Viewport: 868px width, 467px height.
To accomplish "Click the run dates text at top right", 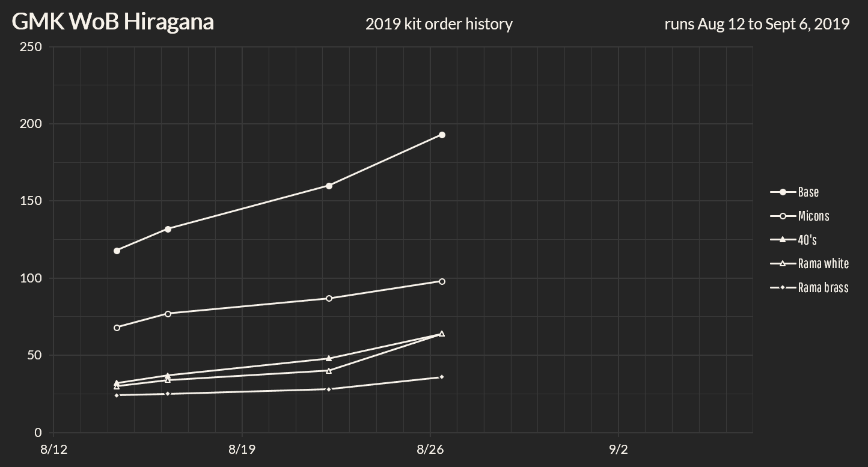I will [x=757, y=24].
